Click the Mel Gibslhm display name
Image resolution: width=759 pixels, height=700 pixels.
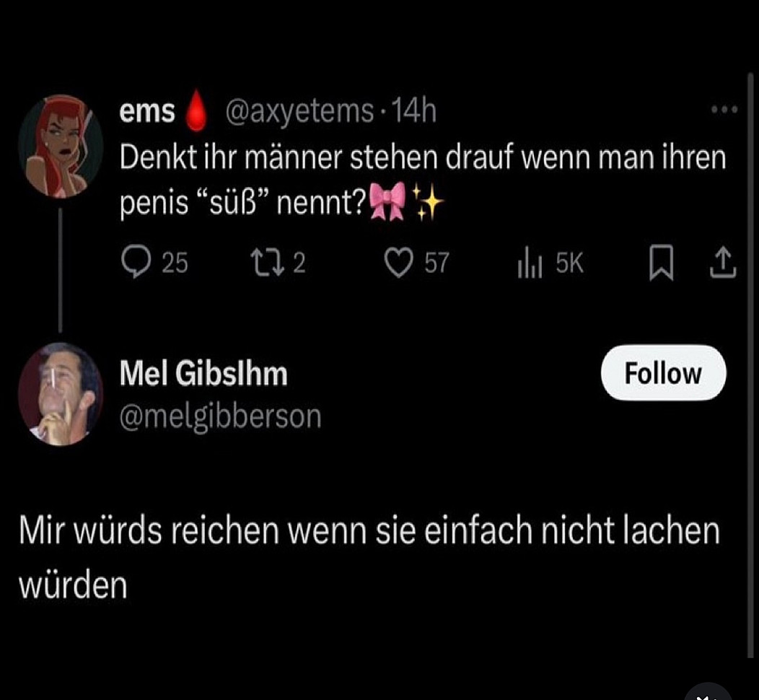[x=203, y=374]
